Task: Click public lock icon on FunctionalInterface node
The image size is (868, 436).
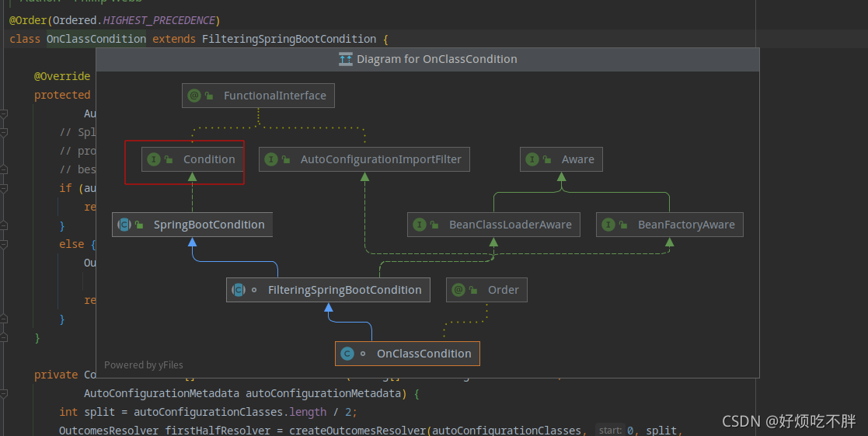Action: click(209, 96)
